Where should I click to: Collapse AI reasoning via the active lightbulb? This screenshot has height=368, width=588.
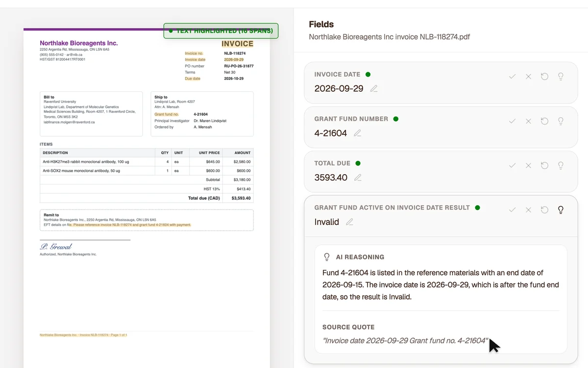(x=561, y=210)
